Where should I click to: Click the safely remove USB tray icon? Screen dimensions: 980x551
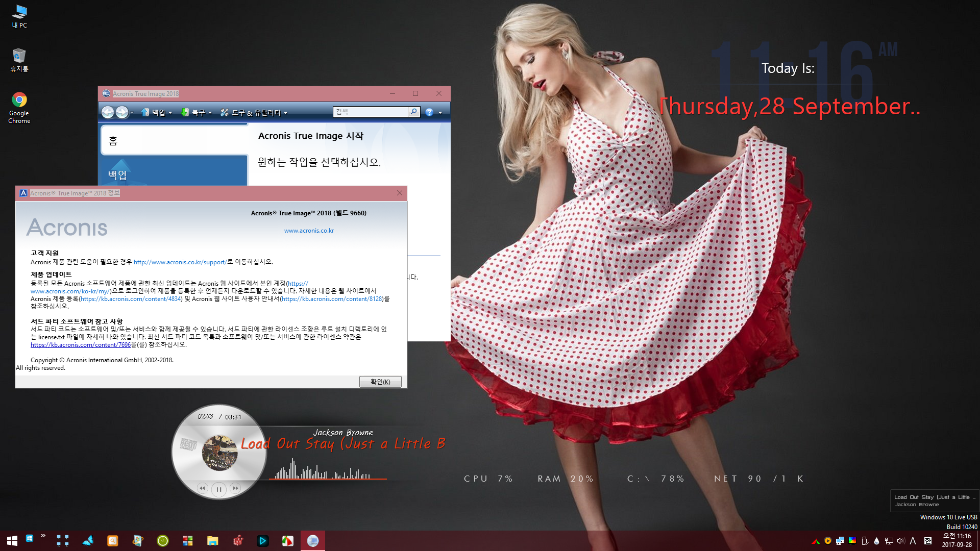pyautogui.click(x=865, y=541)
